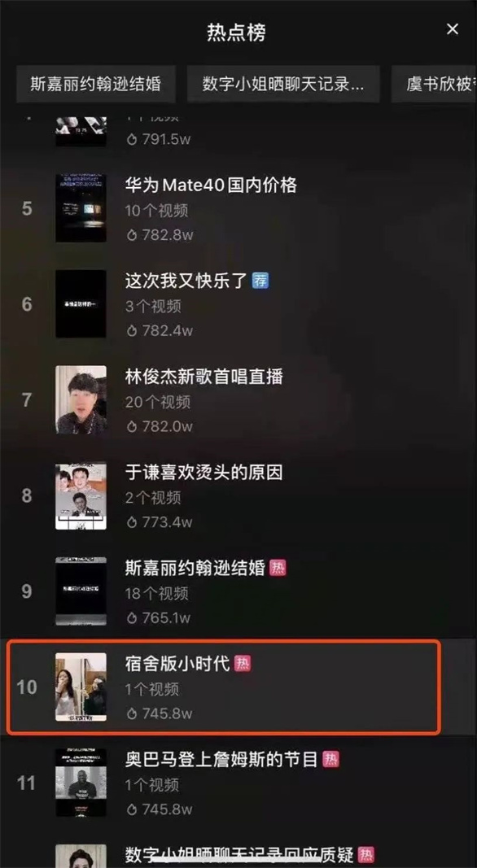Tap the 热 badge beside 宿舍版小时代
477x868 pixels.
click(x=242, y=663)
